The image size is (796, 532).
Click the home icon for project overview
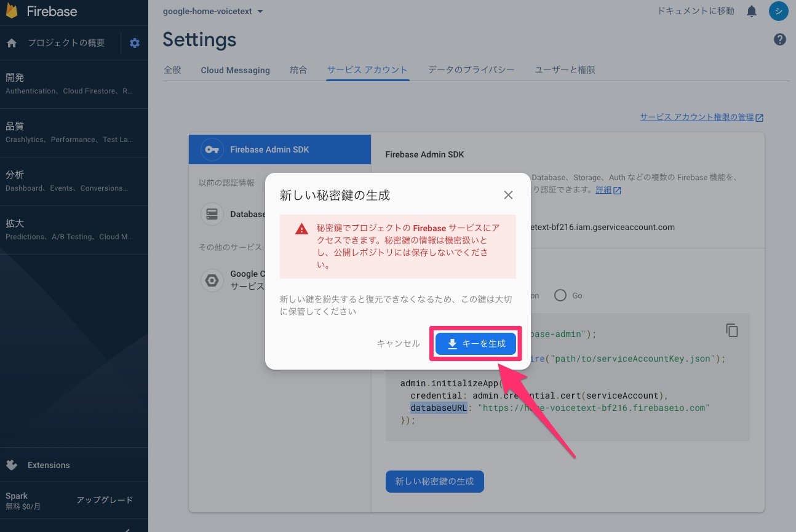point(11,43)
